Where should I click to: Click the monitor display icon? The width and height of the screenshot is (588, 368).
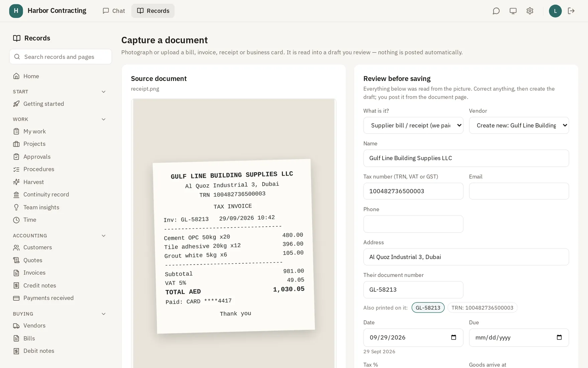pos(513,11)
